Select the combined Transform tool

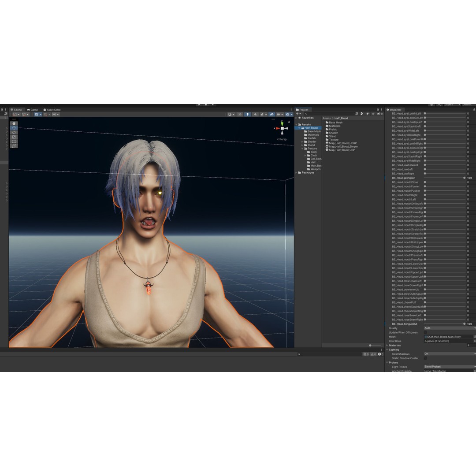14,146
